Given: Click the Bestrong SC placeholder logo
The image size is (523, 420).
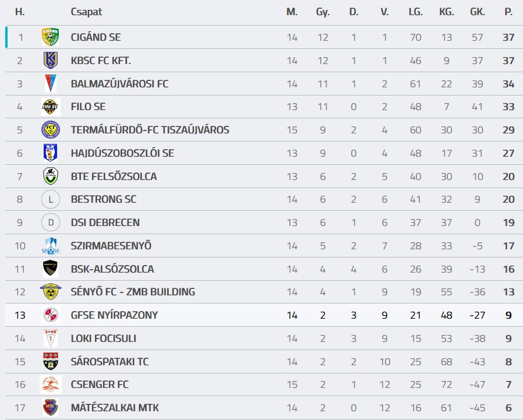Looking at the screenshot, I should (x=51, y=199).
